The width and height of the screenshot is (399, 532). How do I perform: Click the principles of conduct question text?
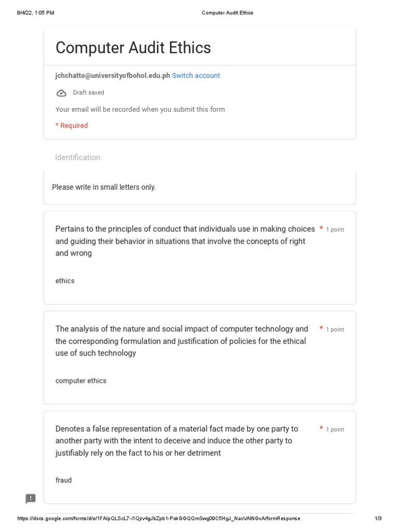[x=185, y=241]
